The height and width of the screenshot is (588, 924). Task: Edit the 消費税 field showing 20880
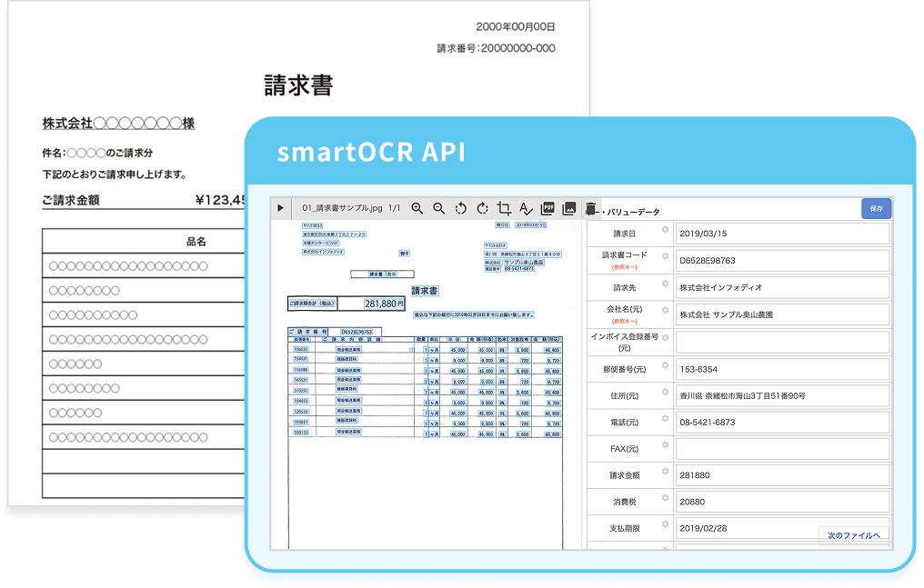coord(782,502)
